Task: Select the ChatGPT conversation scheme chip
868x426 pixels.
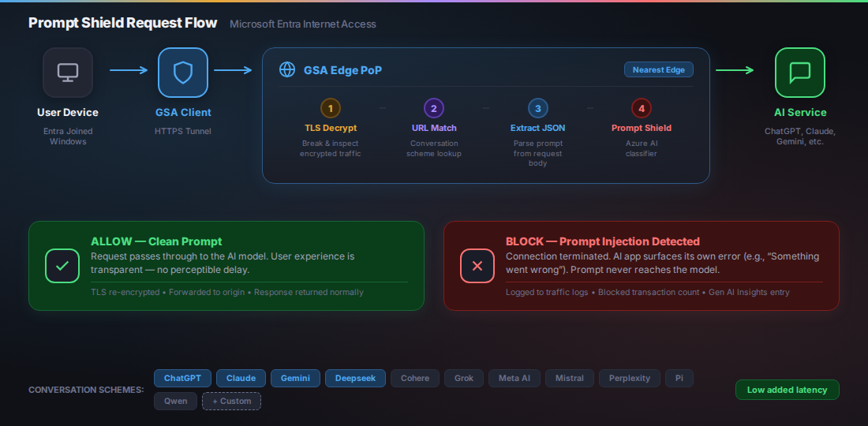Action: [x=183, y=379]
